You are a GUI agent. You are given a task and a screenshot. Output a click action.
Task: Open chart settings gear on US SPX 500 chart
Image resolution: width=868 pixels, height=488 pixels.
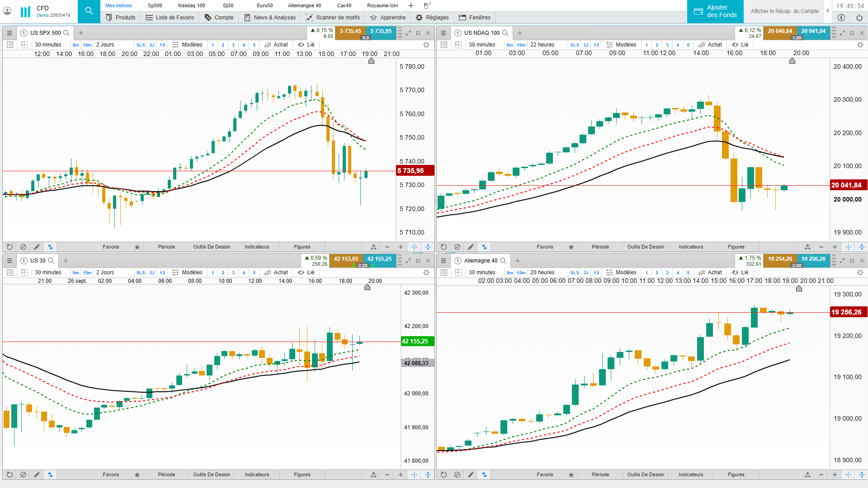[x=426, y=45]
